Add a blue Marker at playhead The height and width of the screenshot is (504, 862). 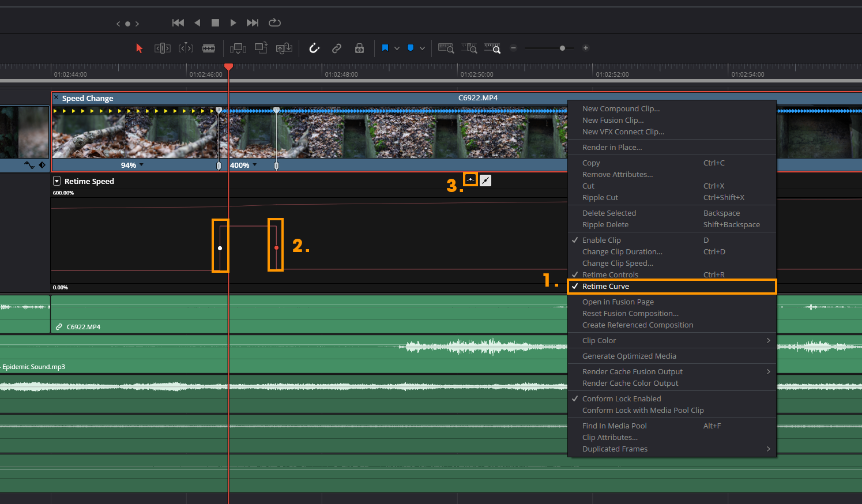(411, 48)
